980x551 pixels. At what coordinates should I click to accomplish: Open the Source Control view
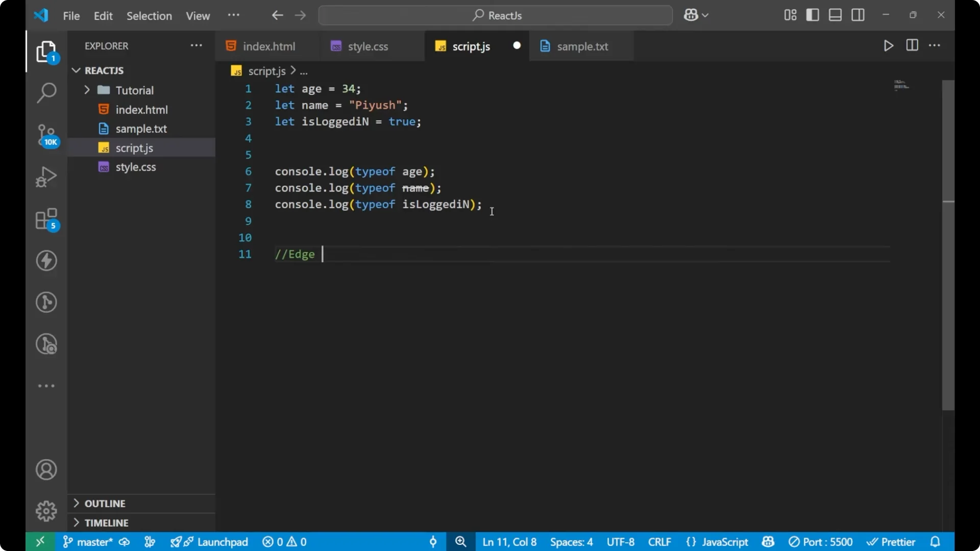(x=46, y=135)
